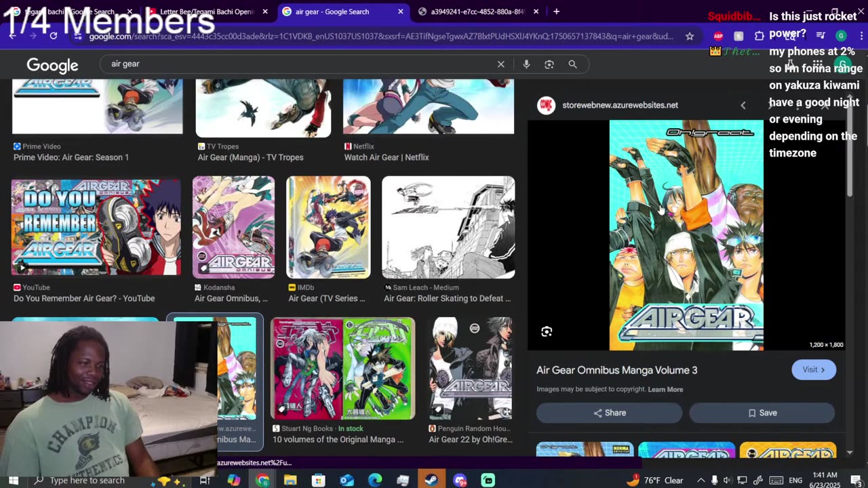
Task: Open the volume speaker tray icon
Action: [x=728, y=481]
